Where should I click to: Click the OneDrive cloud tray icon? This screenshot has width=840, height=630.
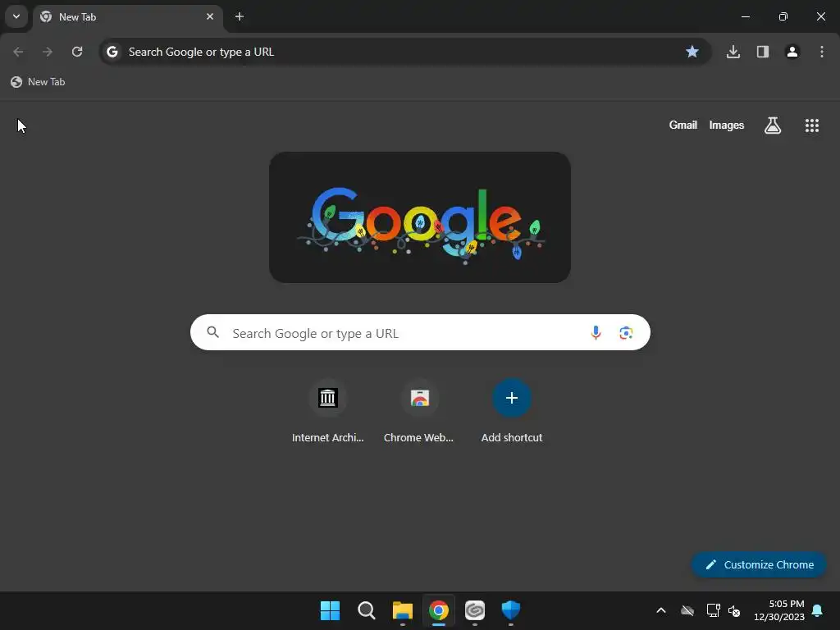tap(687, 610)
